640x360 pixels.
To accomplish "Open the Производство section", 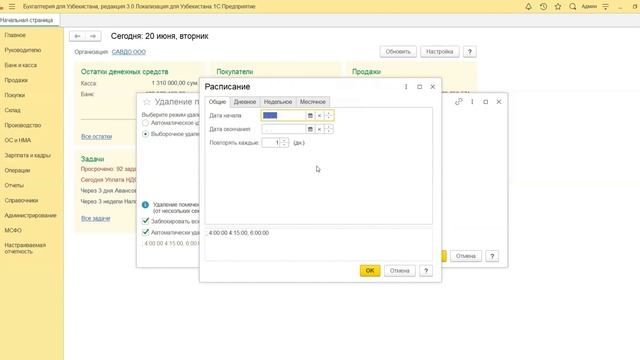I will 23,125.
